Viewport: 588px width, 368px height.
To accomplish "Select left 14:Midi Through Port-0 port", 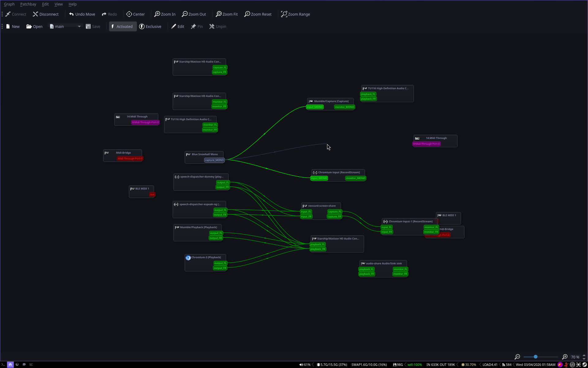I will coord(145,122).
